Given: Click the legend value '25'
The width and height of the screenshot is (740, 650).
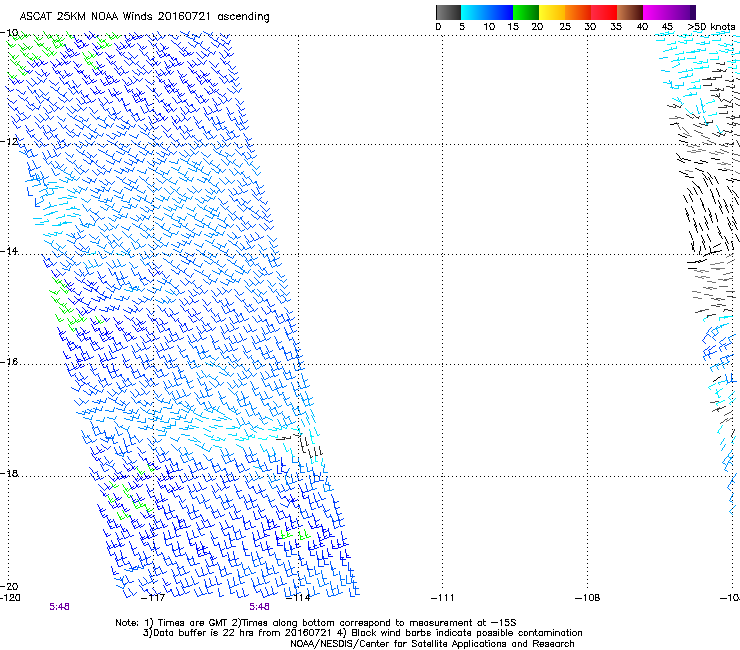Looking at the screenshot, I should (x=565, y=27).
